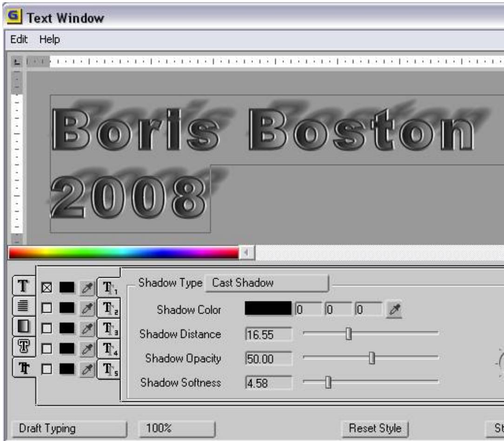
Task: Open the Text Style tab
Action: click(23, 286)
